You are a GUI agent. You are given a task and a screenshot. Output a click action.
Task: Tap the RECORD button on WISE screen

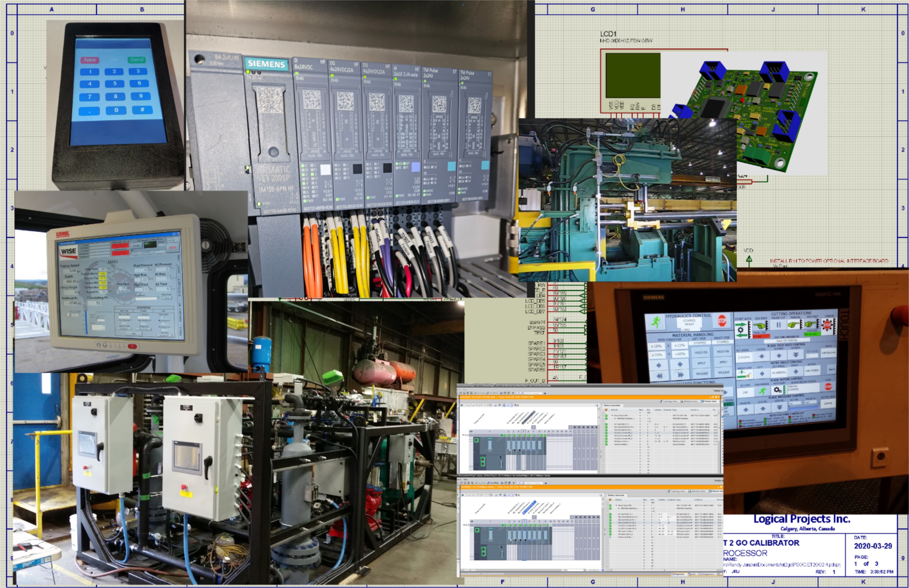pyautogui.click(x=137, y=246)
